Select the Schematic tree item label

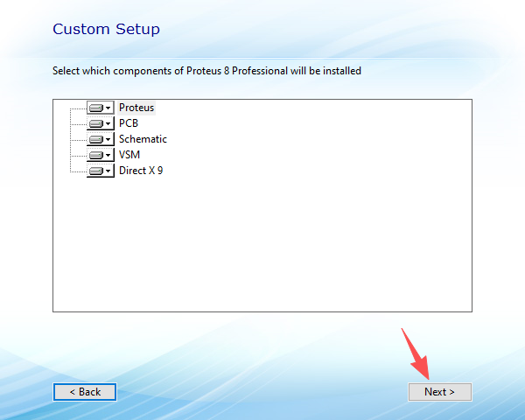point(143,139)
